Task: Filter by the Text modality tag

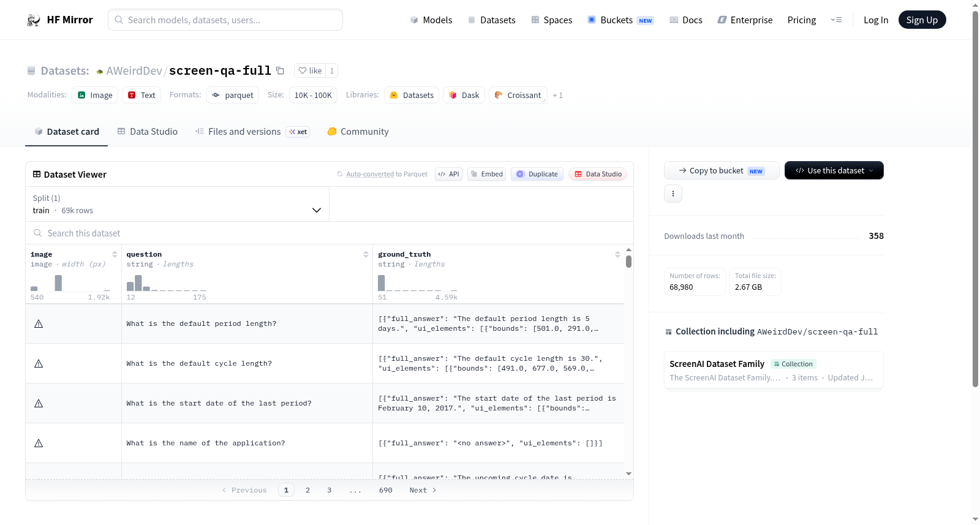Action: tap(141, 95)
